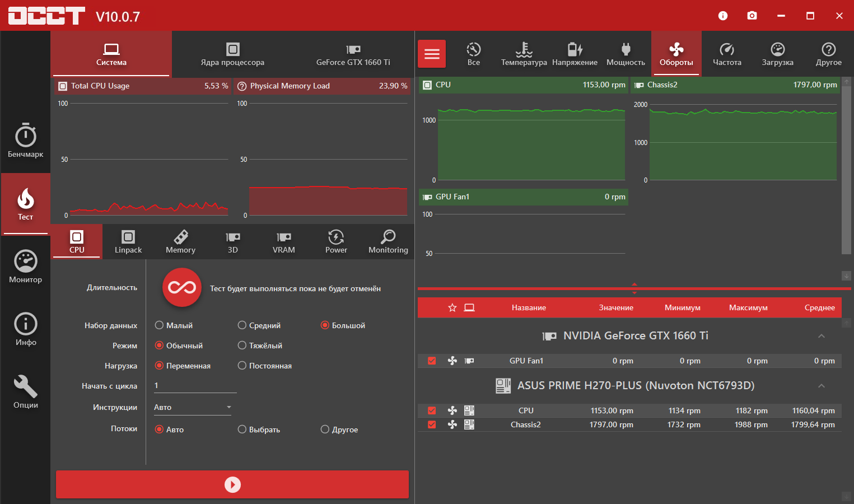This screenshot has width=854, height=504.
Task: Select Средний data set
Action: point(259,325)
